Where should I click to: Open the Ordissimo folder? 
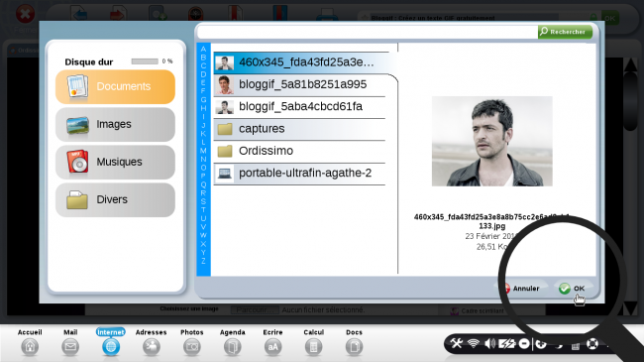[x=299, y=151]
